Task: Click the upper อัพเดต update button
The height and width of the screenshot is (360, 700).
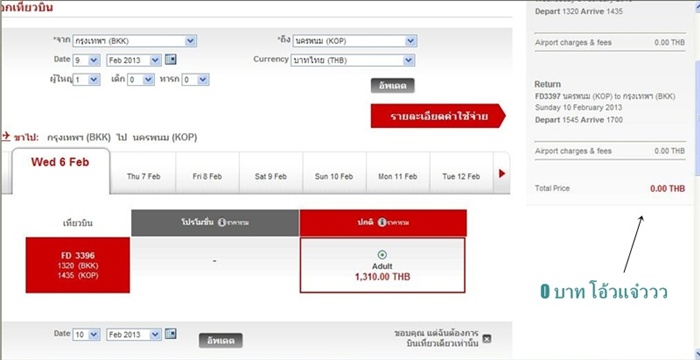Action: 392,86
